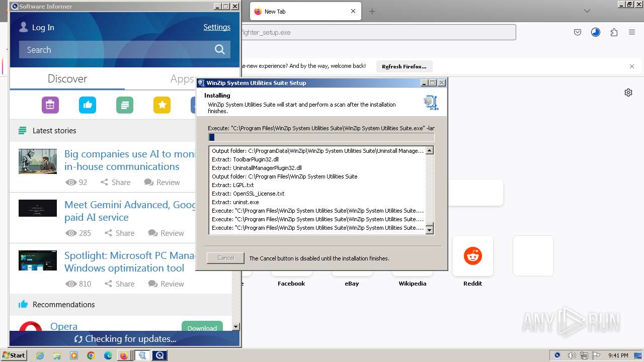The width and height of the screenshot is (644, 362).
Task: Open 'Spotlight: Microsoft PC Manager' story
Action: pyautogui.click(x=130, y=262)
